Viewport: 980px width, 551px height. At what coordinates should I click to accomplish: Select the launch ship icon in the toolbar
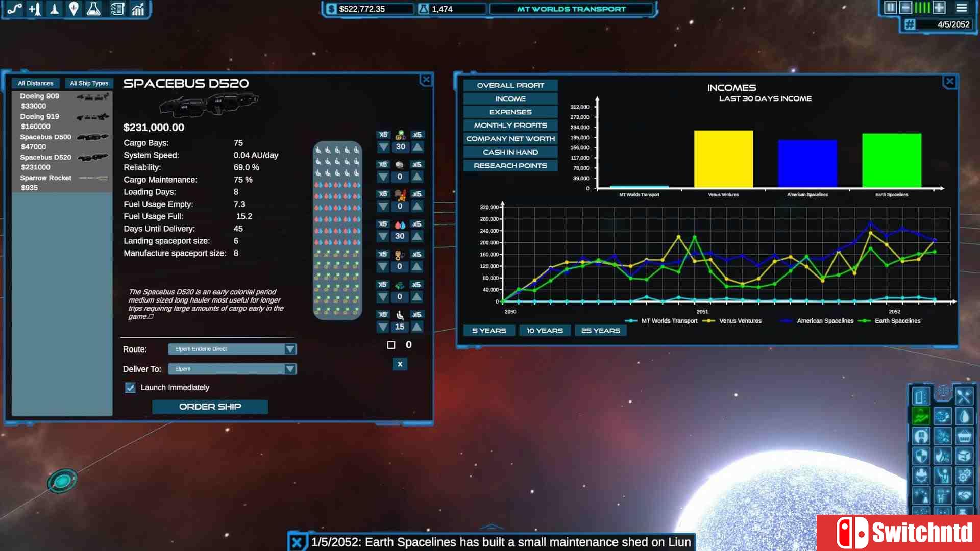click(54, 9)
